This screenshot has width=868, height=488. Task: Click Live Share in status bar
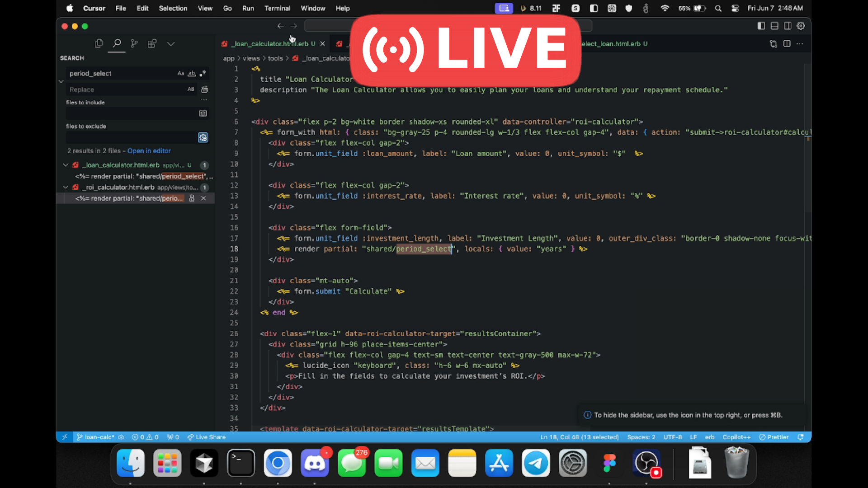coord(207,437)
